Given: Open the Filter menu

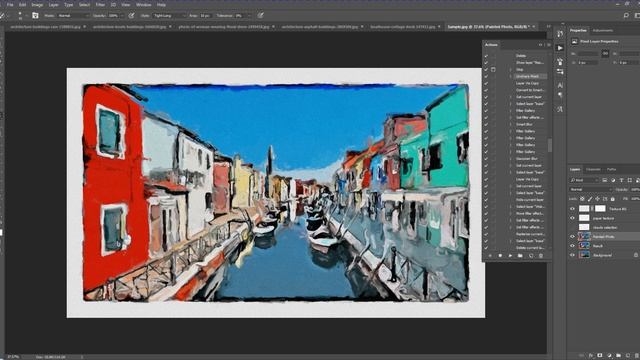Looking at the screenshot, I should pos(100,5).
